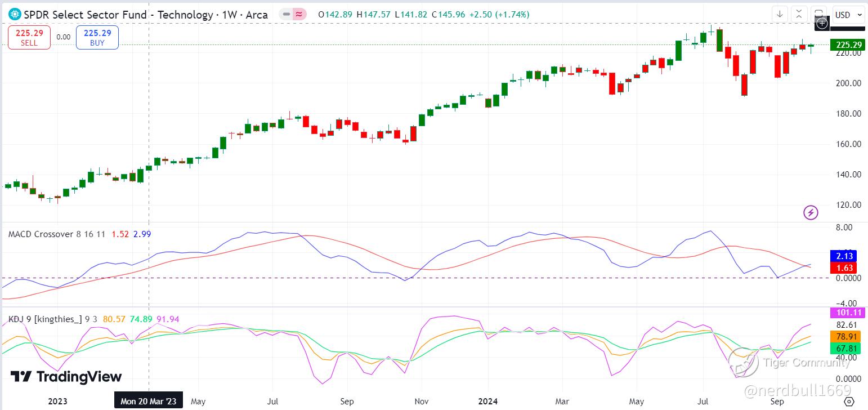
Task: Click the down arrow chart button
Action: click(x=780, y=14)
